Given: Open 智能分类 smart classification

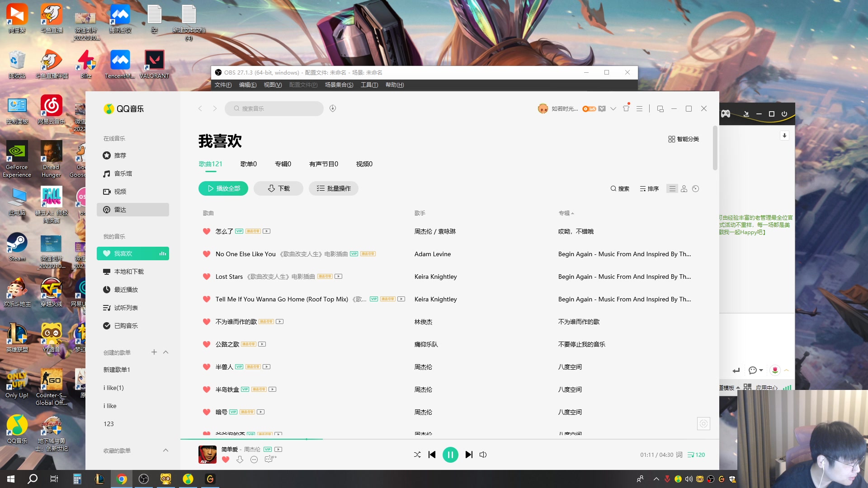Looking at the screenshot, I should click(684, 139).
